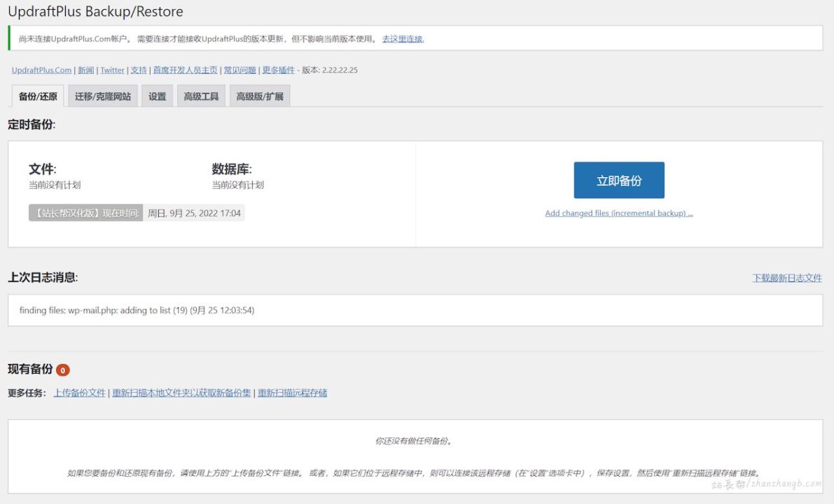
Task: Click the red 0 backup count badge
Action: (62, 369)
